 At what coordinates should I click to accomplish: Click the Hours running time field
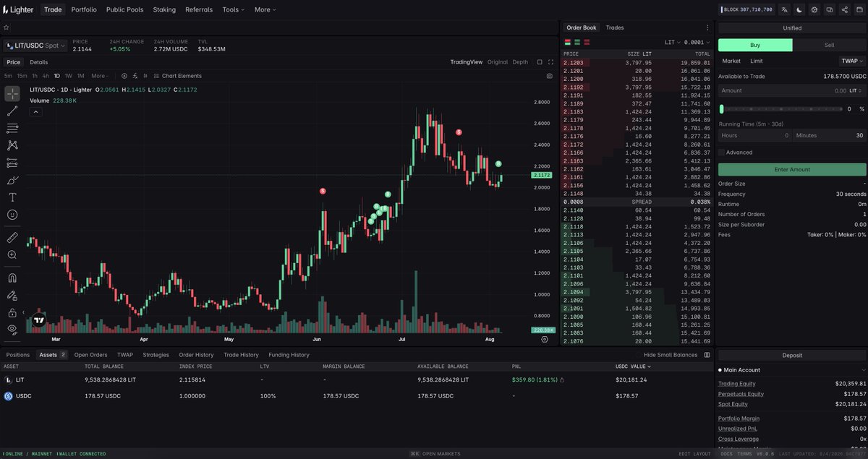[754, 135]
